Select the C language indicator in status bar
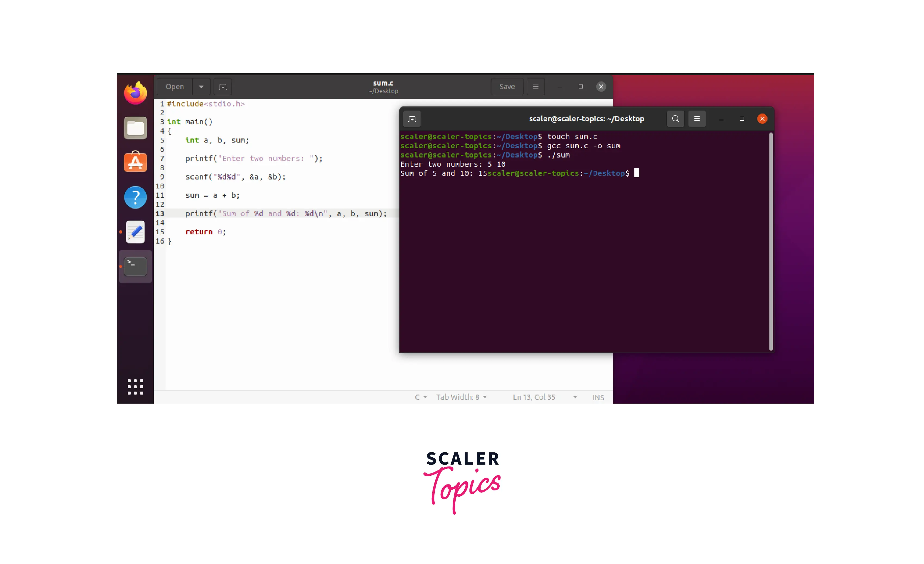 pyautogui.click(x=420, y=396)
